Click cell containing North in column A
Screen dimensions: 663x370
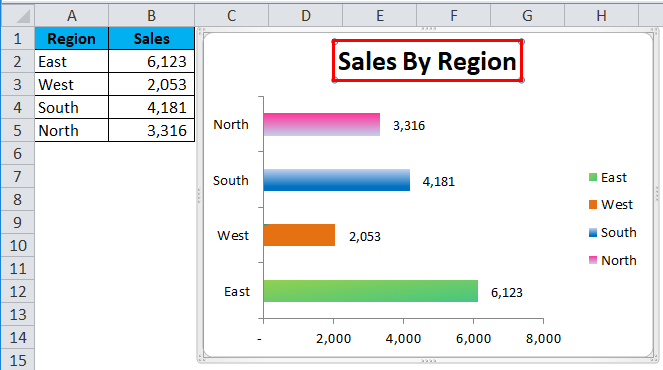click(71, 130)
